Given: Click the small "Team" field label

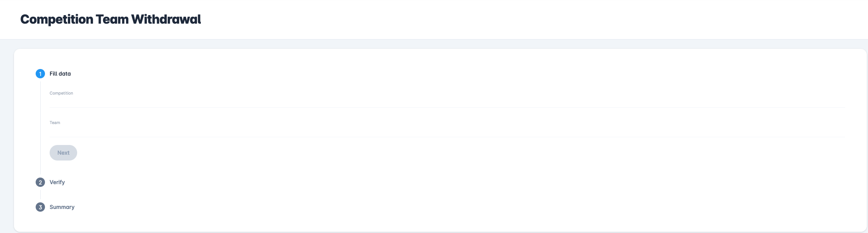Looking at the screenshot, I should click(55, 123).
